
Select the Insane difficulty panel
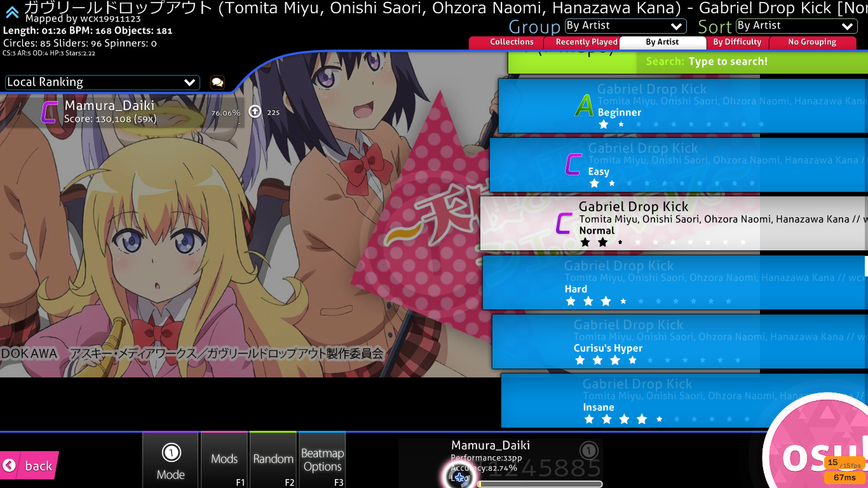click(684, 400)
